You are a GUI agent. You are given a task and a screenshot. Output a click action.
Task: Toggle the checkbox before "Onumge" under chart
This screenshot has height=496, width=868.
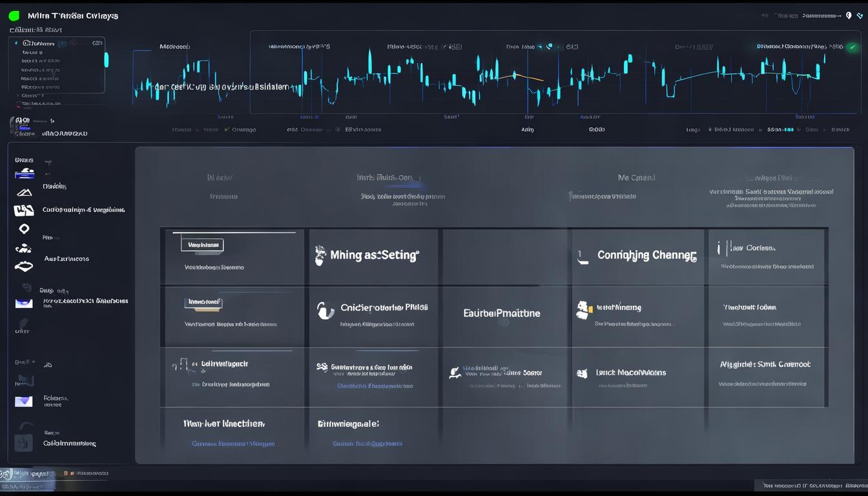(x=227, y=130)
